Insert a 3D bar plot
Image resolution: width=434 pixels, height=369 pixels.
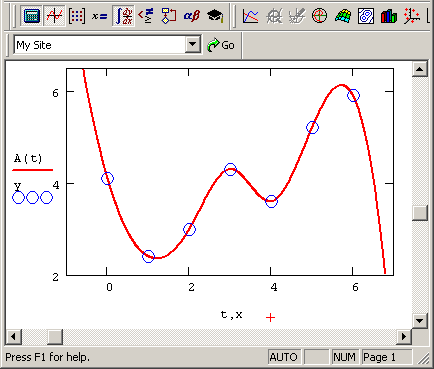coord(388,16)
